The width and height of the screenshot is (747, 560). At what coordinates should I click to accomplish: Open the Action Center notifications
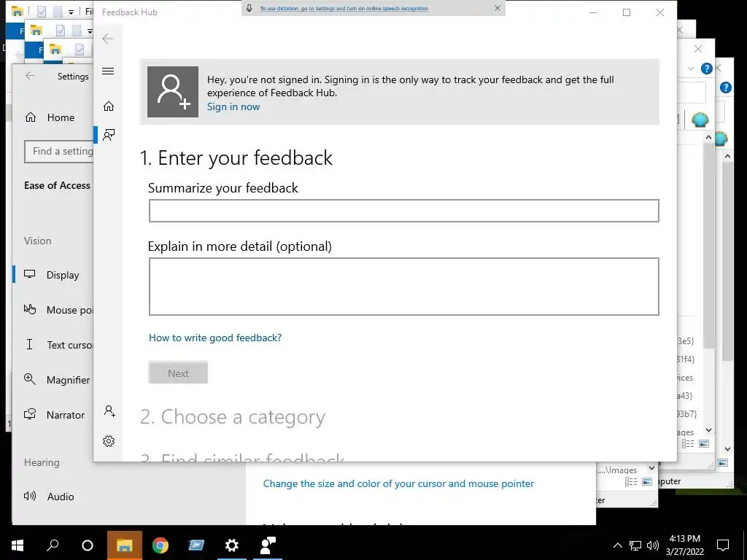pyautogui.click(x=723, y=545)
